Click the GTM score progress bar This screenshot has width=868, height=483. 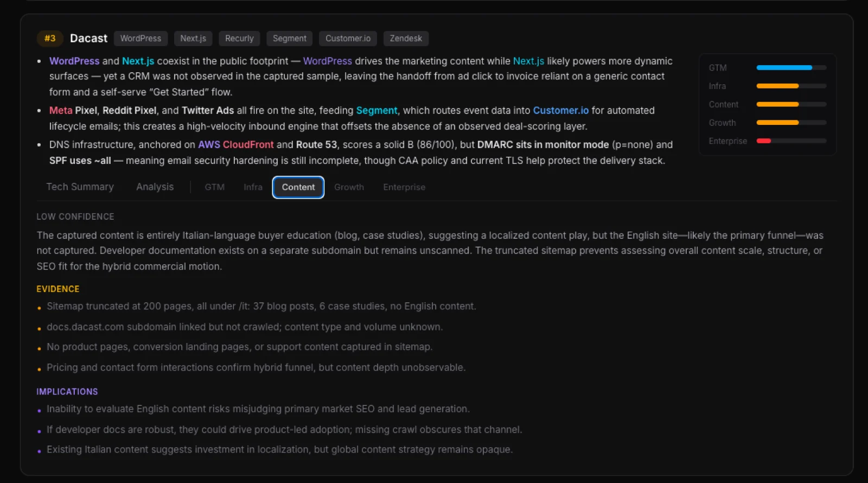[792, 68]
